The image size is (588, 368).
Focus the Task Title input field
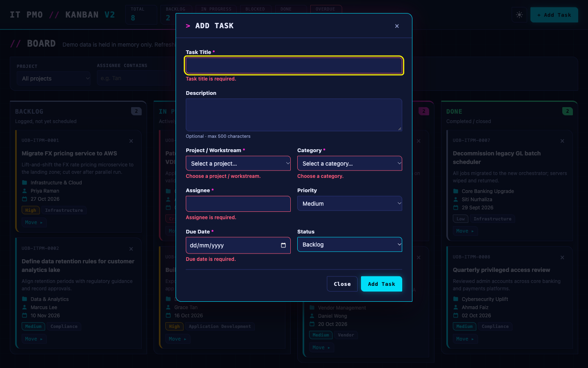click(x=294, y=65)
